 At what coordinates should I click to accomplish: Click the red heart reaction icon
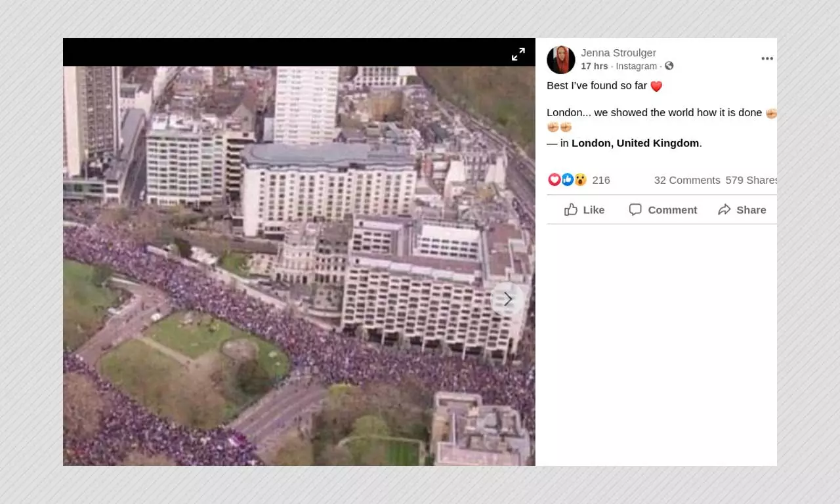click(x=555, y=180)
